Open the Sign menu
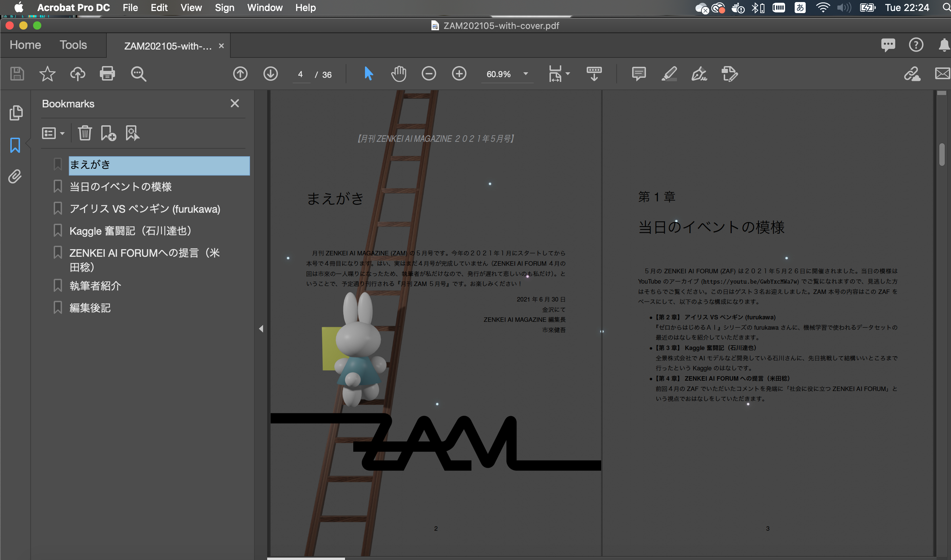Image resolution: width=951 pixels, height=560 pixels. pyautogui.click(x=224, y=8)
